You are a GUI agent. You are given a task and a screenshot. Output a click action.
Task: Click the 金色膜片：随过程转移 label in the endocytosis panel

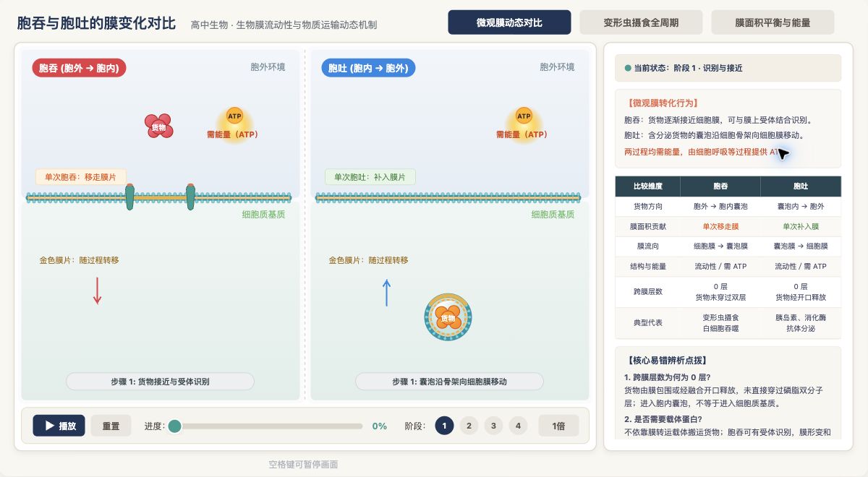(x=79, y=260)
